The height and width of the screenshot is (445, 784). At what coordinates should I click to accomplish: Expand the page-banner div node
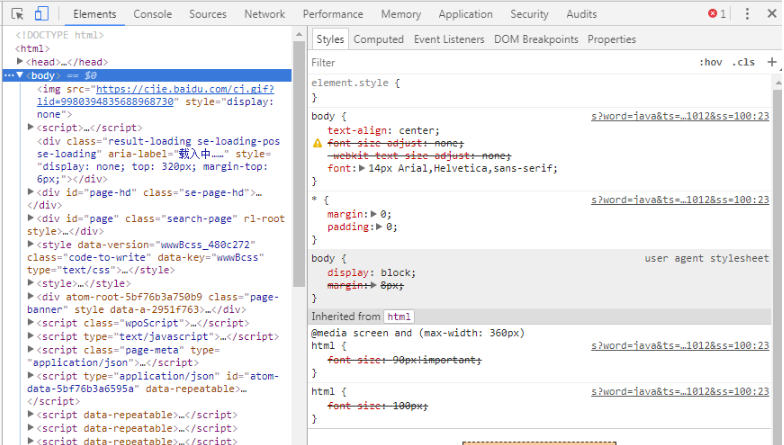(x=30, y=296)
